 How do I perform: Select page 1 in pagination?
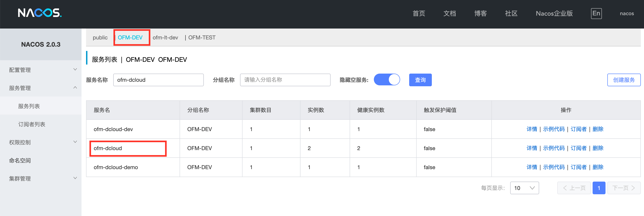tap(599, 188)
